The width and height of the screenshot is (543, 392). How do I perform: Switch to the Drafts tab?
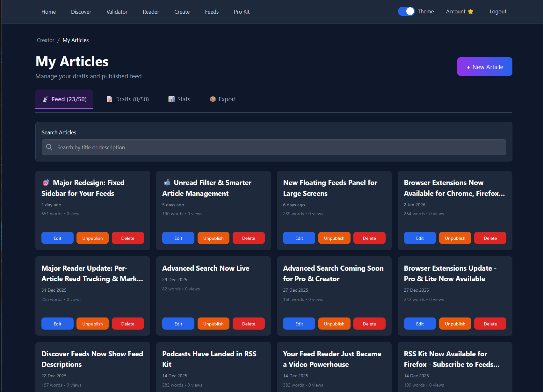click(127, 99)
